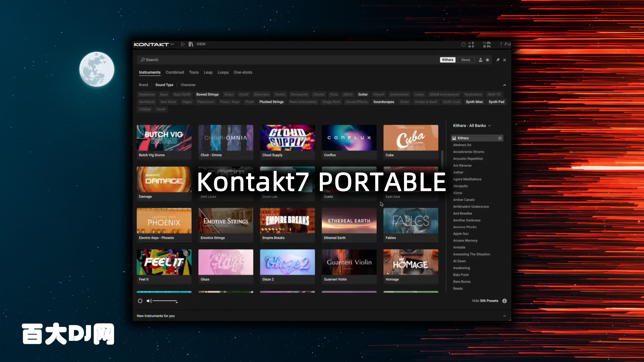The image size is (644, 362).
Task: Select the Sound Type filter category
Action: pos(164,85)
